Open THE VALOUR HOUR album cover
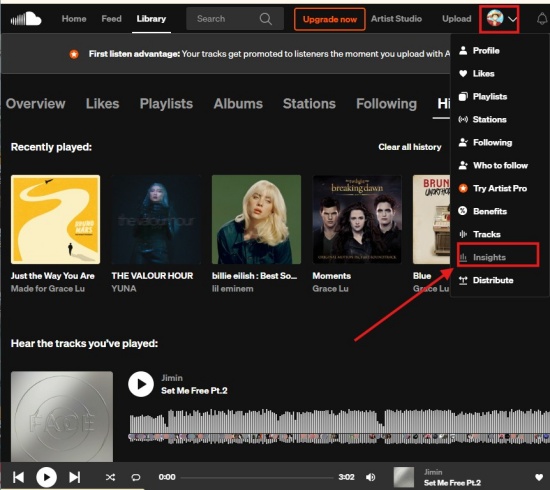550x490 pixels. pos(156,220)
